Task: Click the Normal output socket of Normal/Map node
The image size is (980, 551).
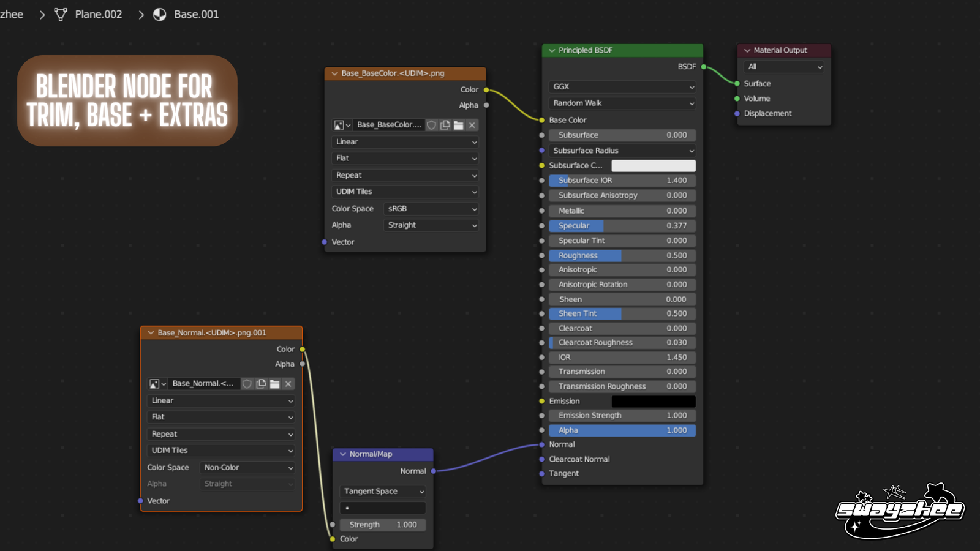Action: pyautogui.click(x=434, y=471)
